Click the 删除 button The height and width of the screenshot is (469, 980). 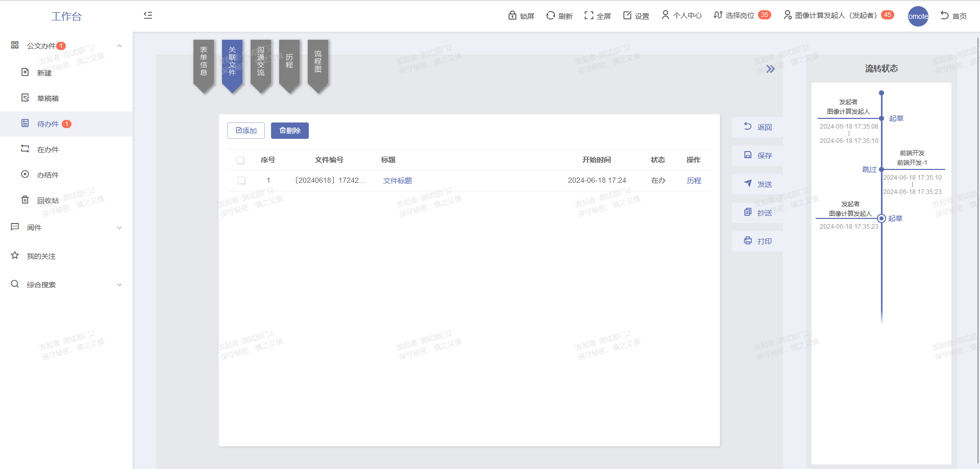pos(290,131)
